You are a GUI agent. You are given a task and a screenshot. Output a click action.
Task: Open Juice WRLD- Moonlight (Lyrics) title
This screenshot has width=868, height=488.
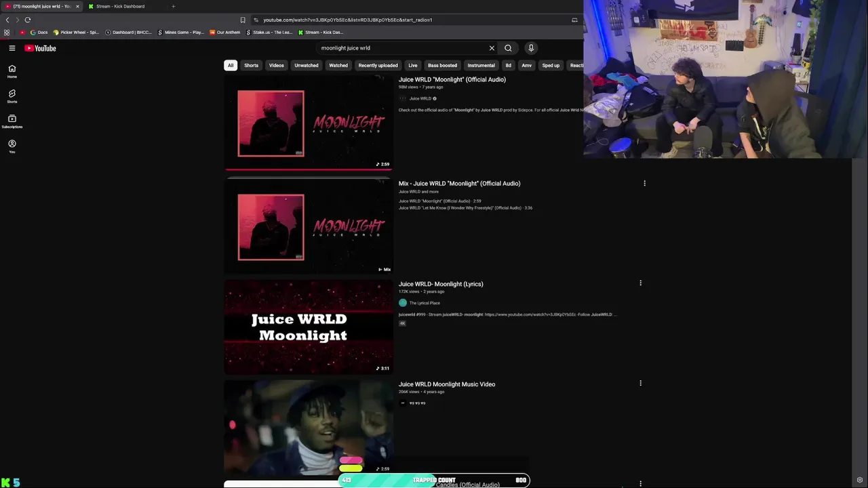441,284
